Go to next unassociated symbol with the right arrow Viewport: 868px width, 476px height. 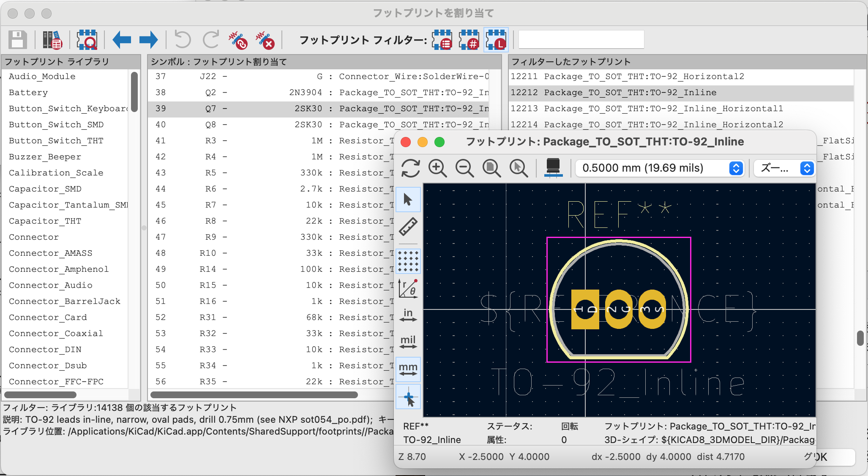tap(148, 40)
